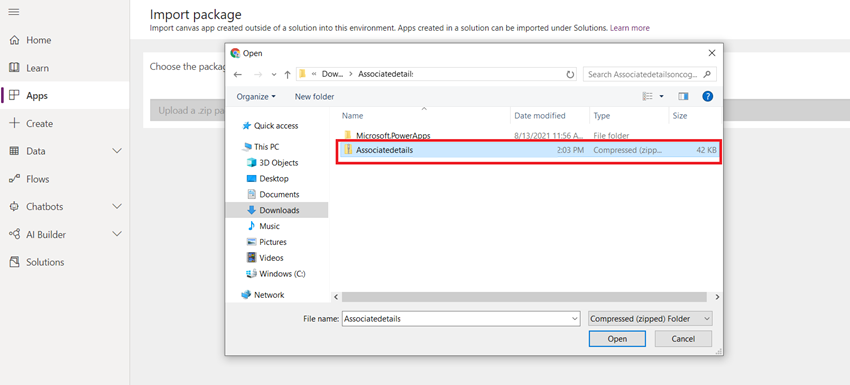Open recent locations dropdown arrow
850x385 pixels.
(274, 74)
